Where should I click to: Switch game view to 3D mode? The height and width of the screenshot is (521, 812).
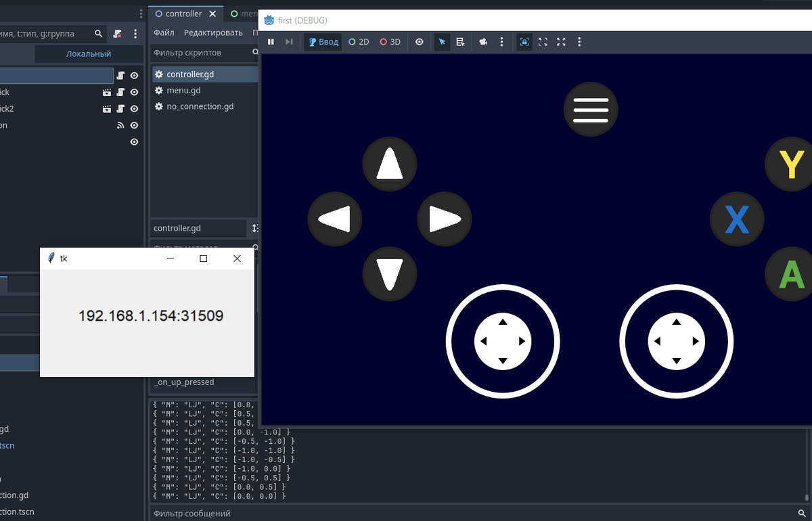click(x=390, y=42)
